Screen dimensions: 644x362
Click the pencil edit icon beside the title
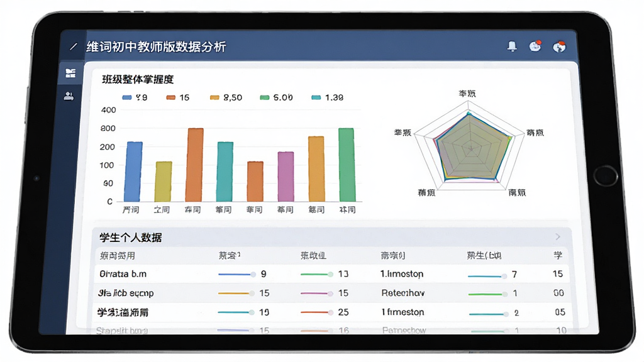pos(74,47)
